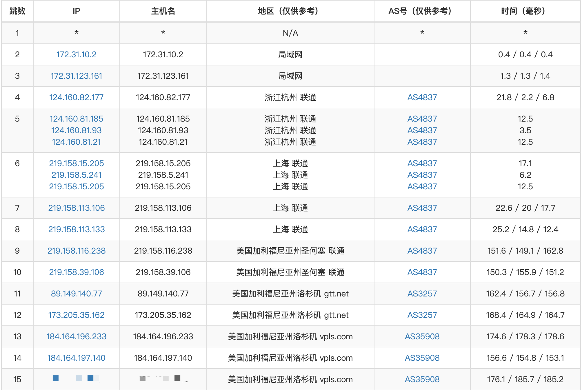Screen dimensions: 582x392
Task: Click IP 219.158.39.106
Action: click(x=76, y=272)
